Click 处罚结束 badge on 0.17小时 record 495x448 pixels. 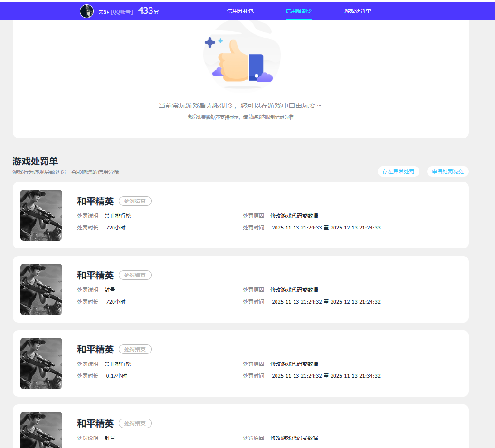[x=135, y=349]
